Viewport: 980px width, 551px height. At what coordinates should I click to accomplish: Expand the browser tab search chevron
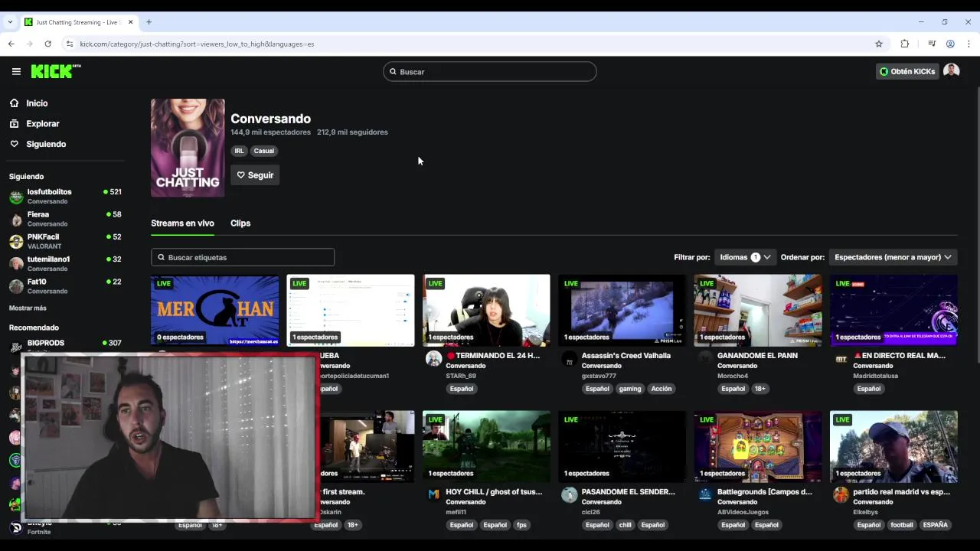[x=10, y=22]
